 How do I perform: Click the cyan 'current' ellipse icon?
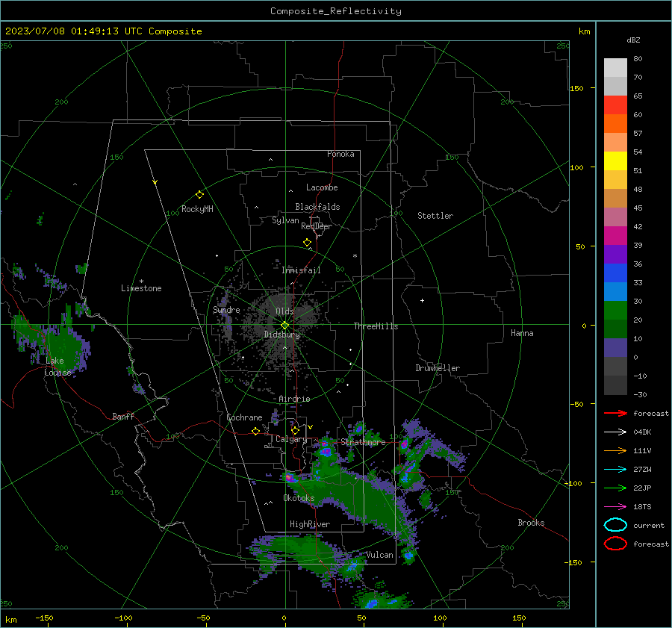615,525
